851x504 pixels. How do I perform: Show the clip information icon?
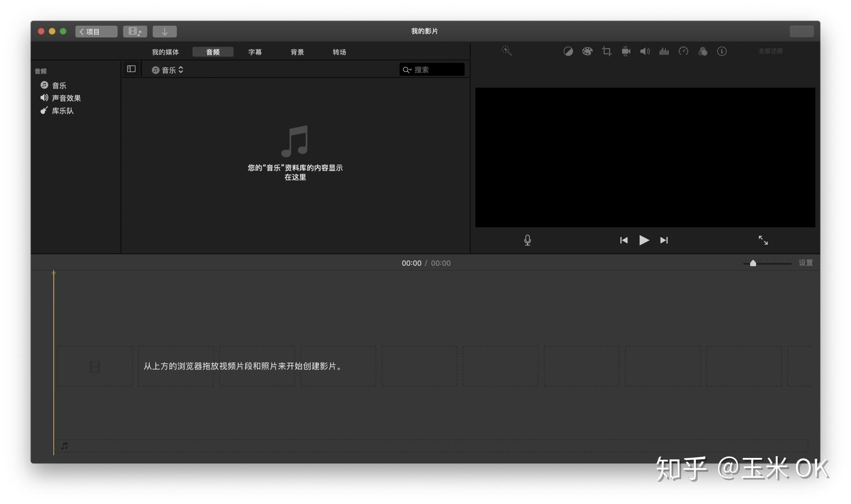coord(722,51)
